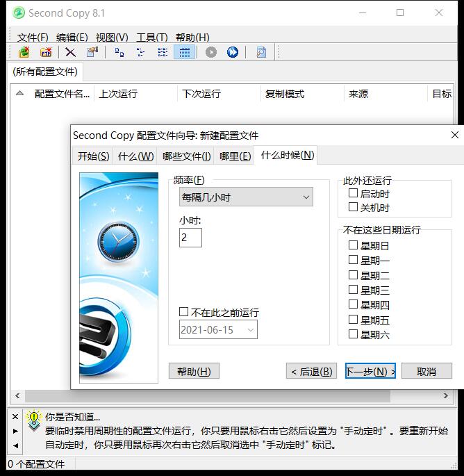Switch to list view icon
Viewport: 464px width, 476px height.
click(x=163, y=52)
